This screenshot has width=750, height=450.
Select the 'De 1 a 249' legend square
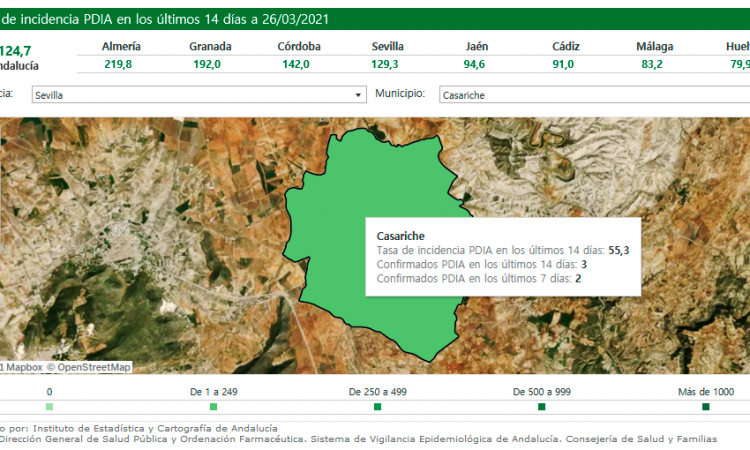click(213, 407)
